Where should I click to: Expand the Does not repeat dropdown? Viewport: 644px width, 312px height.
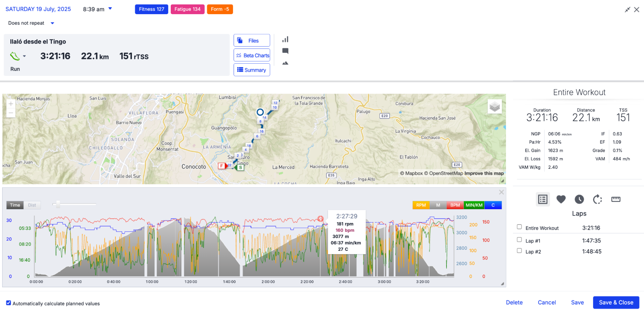(52, 23)
